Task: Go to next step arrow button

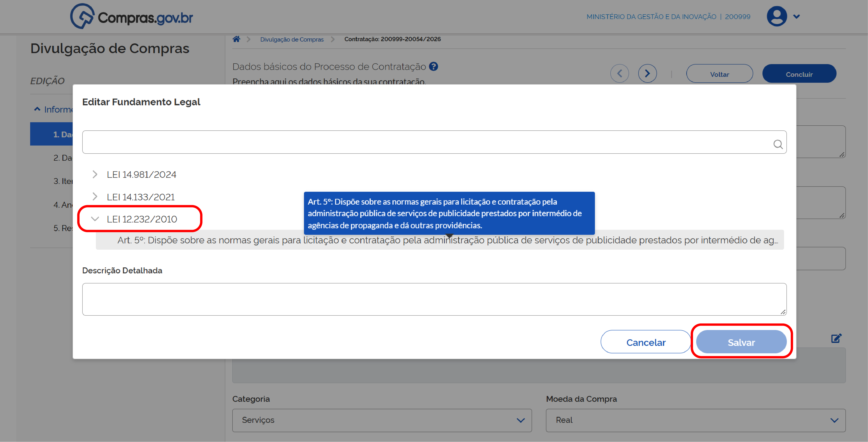Action: (x=647, y=74)
